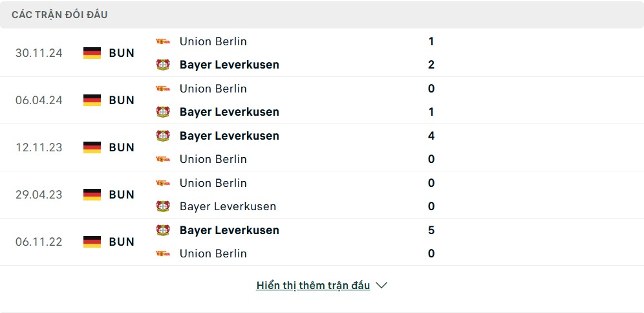Click Bayer Leverkusen crest in 29.04.23 match
Image resolution: width=644 pixels, height=313 pixels.
tap(163, 206)
